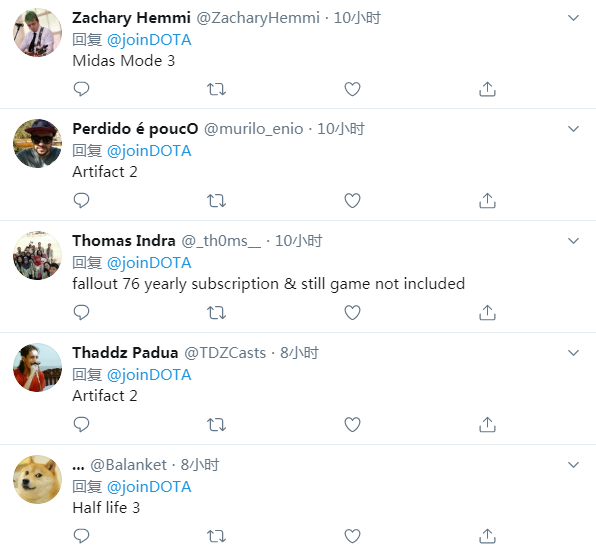Share Thaddz Padua's Artifact 2 tweet
This screenshot has height=553, width=596.
487,425
